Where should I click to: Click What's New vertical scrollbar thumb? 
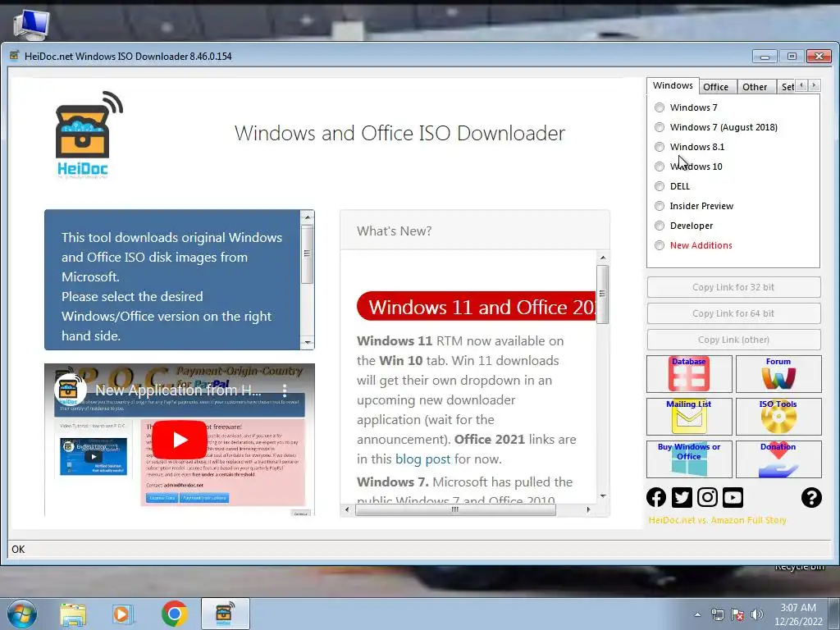603,294
